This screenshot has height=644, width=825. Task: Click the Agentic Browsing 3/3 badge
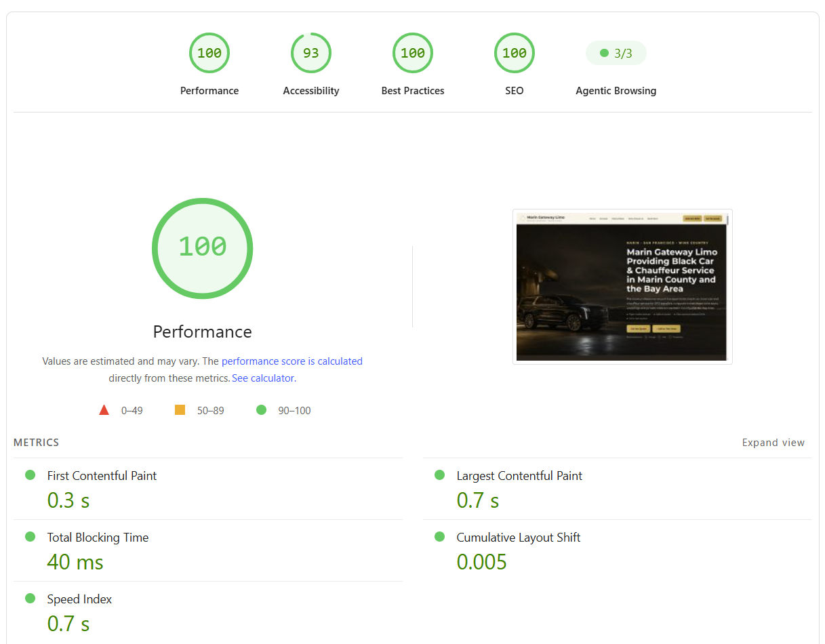click(x=616, y=53)
